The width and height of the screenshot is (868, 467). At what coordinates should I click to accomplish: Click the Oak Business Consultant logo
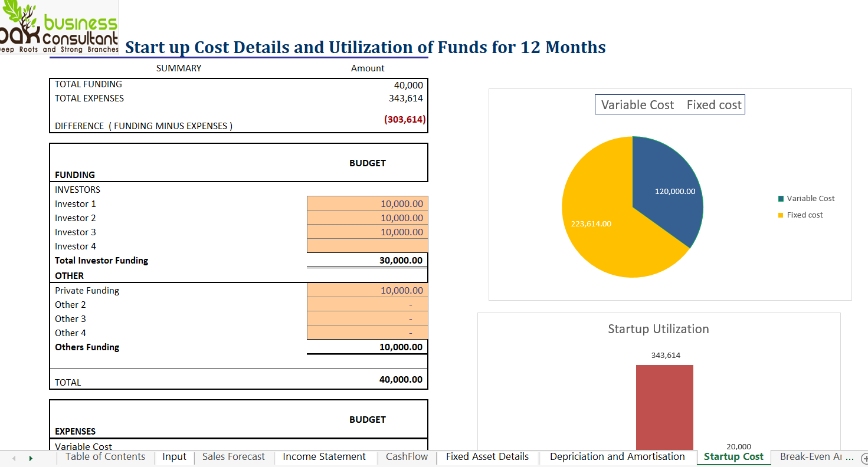click(x=59, y=28)
